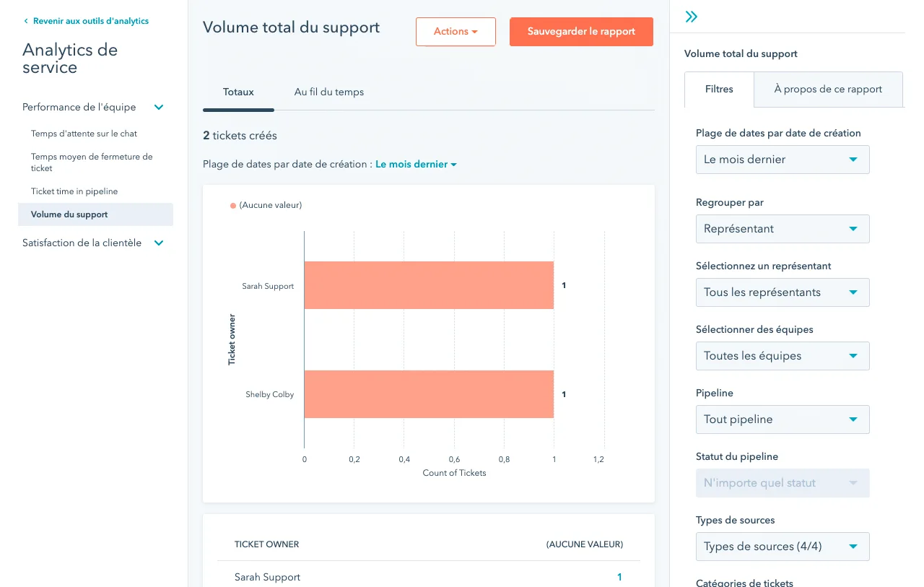Open the Toutes les équipes dropdown
Viewport: 924px width, 587px height.
tap(782, 356)
